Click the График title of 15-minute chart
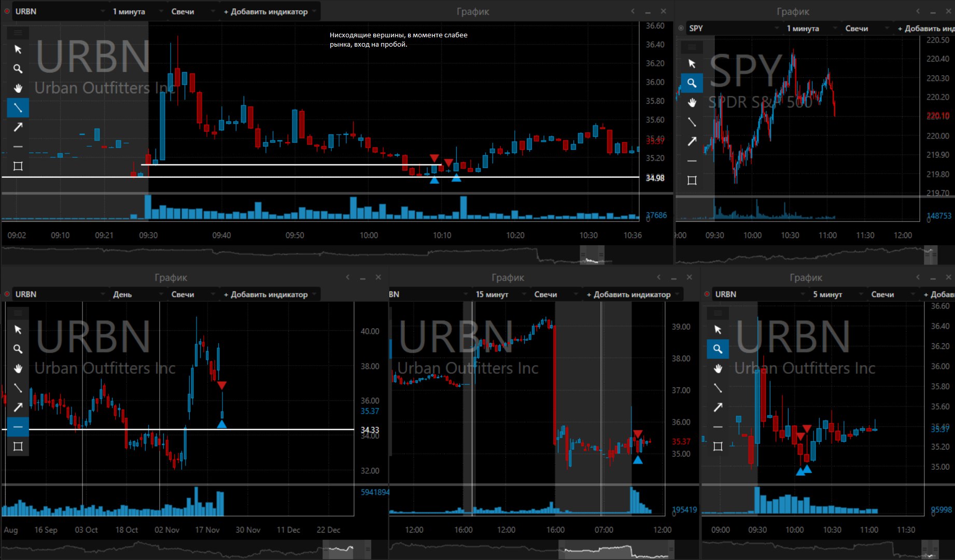Screen dimensions: 955x560 coord(508,277)
